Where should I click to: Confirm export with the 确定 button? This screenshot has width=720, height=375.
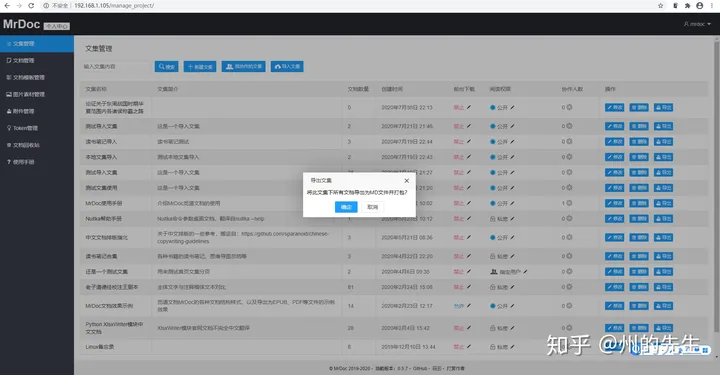pyautogui.click(x=346, y=207)
